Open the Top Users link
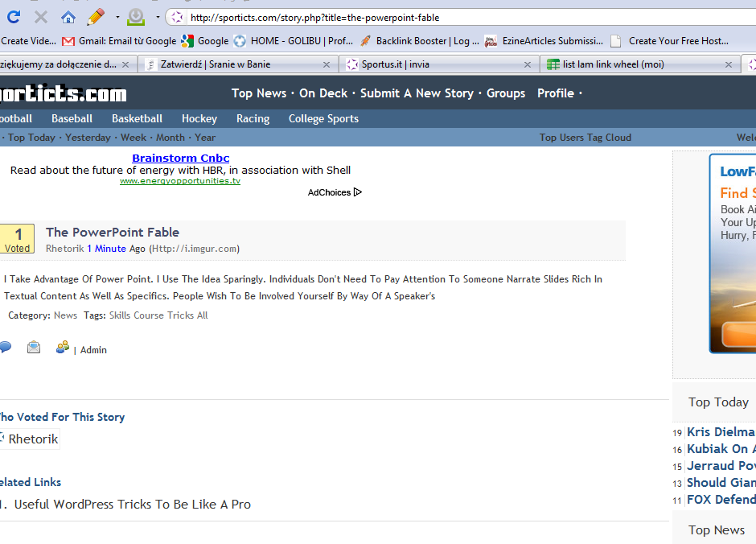756x544 pixels. tap(561, 138)
